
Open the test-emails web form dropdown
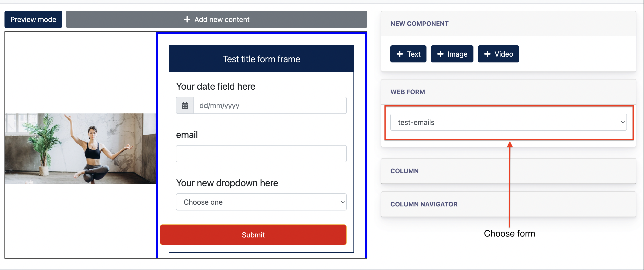coord(508,122)
